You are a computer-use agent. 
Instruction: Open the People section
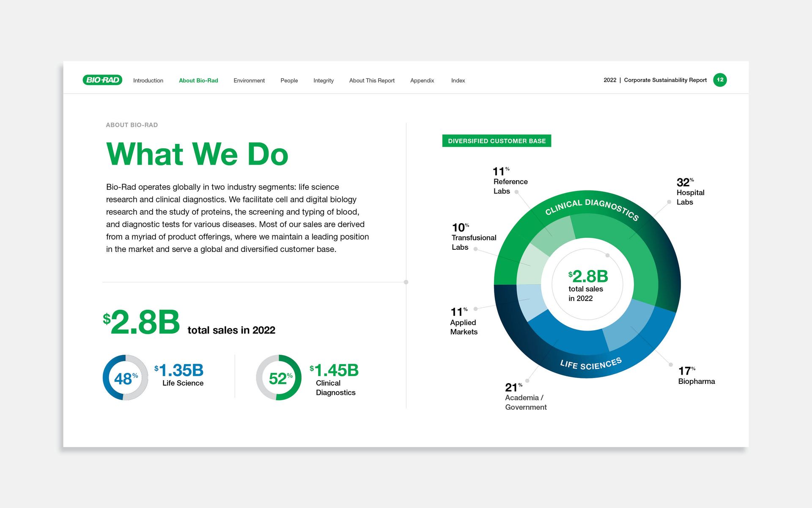pos(289,80)
